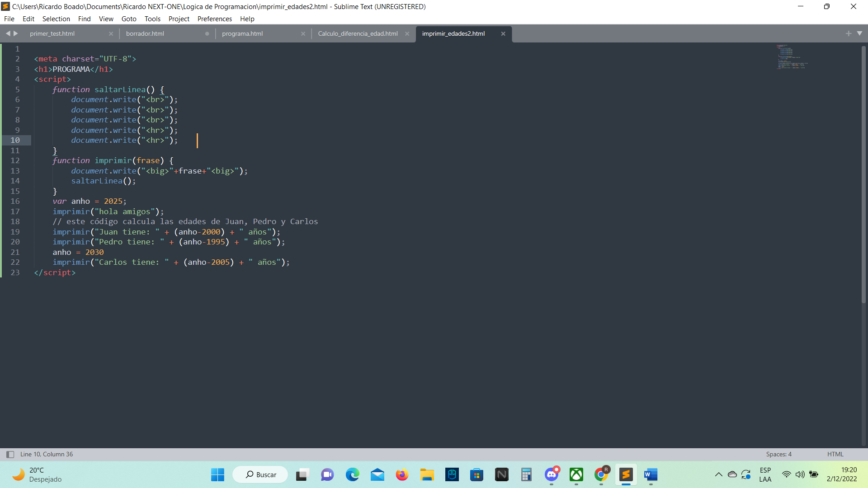Screen dimensions: 868x488
Task: Click the Line 10, Column 36 indicator
Action: tap(47, 454)
